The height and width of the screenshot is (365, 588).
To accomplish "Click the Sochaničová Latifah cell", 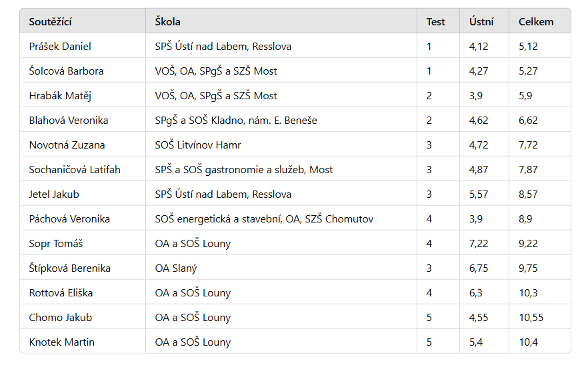I will point(83,169).
